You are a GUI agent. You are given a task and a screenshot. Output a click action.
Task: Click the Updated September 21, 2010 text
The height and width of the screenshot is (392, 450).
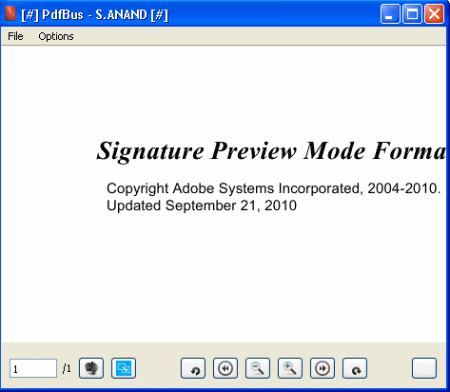(201, 206)
